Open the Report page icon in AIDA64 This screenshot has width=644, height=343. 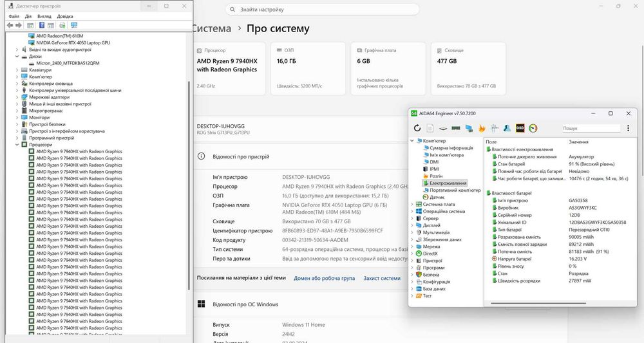tap(430, 129)
